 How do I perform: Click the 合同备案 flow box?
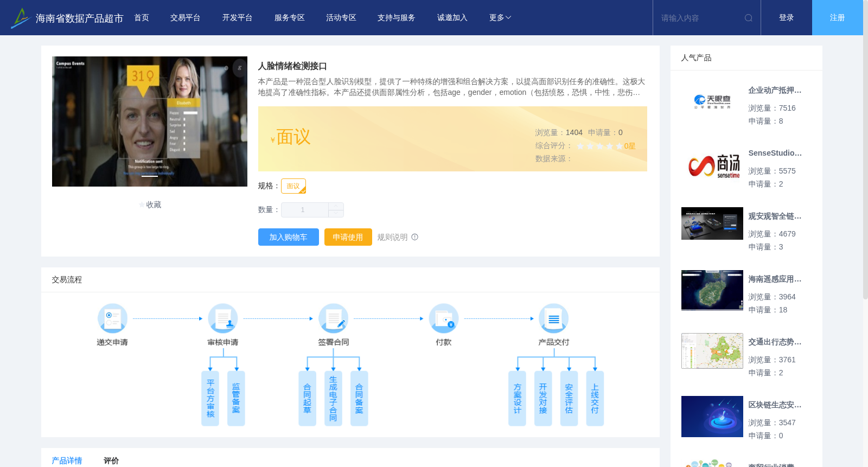coord(359,399)
